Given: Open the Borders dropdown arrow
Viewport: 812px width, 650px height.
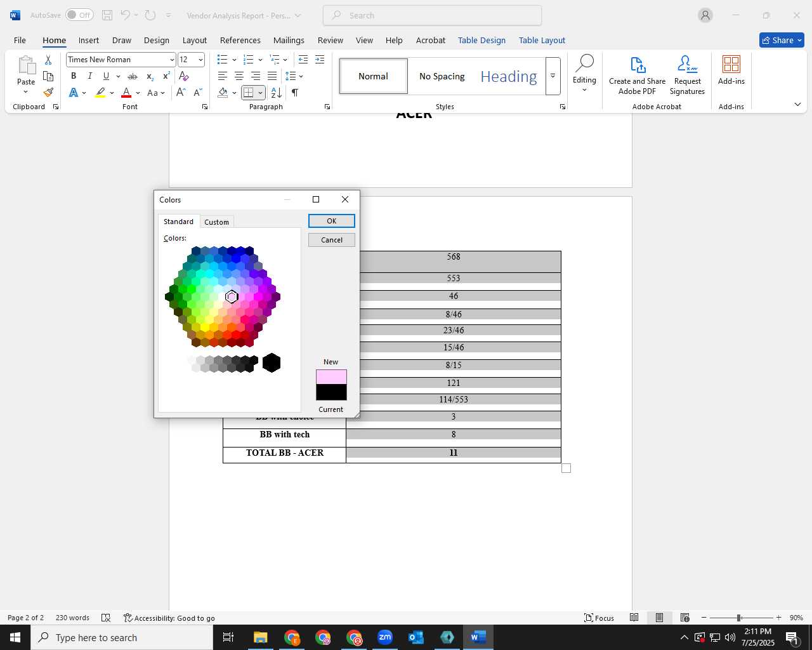Looking at the screenshot, I should click(260, 93).
